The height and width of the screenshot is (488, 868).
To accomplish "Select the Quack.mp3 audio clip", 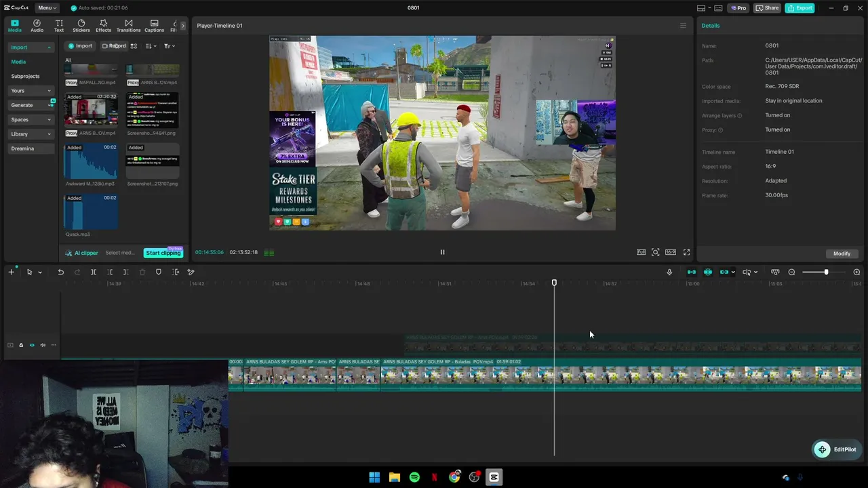I will (x=91, y=211).
